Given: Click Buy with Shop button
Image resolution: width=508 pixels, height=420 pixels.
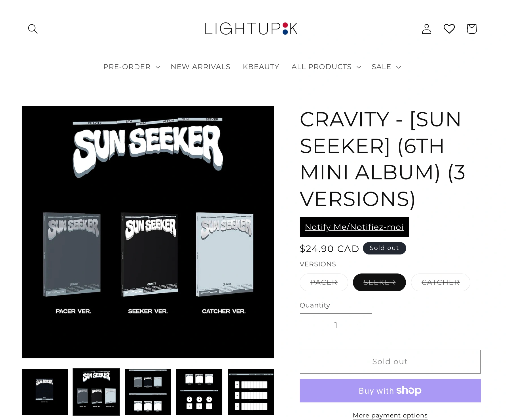Looking at the screenshot, I should click(x=390, y=391).
